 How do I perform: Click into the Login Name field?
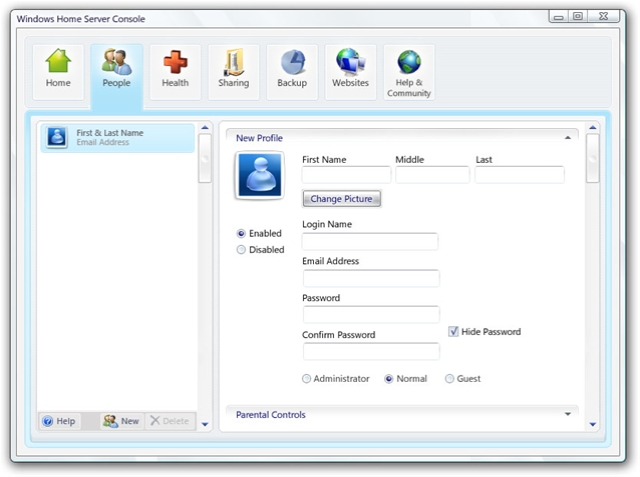pyautogui.click(x=370, y=241)
